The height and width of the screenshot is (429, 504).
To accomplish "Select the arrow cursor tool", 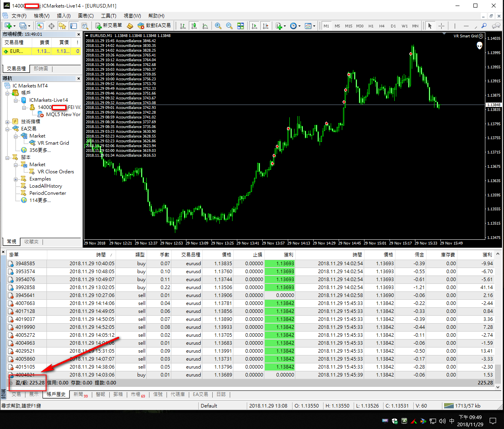I will [430, 26].
